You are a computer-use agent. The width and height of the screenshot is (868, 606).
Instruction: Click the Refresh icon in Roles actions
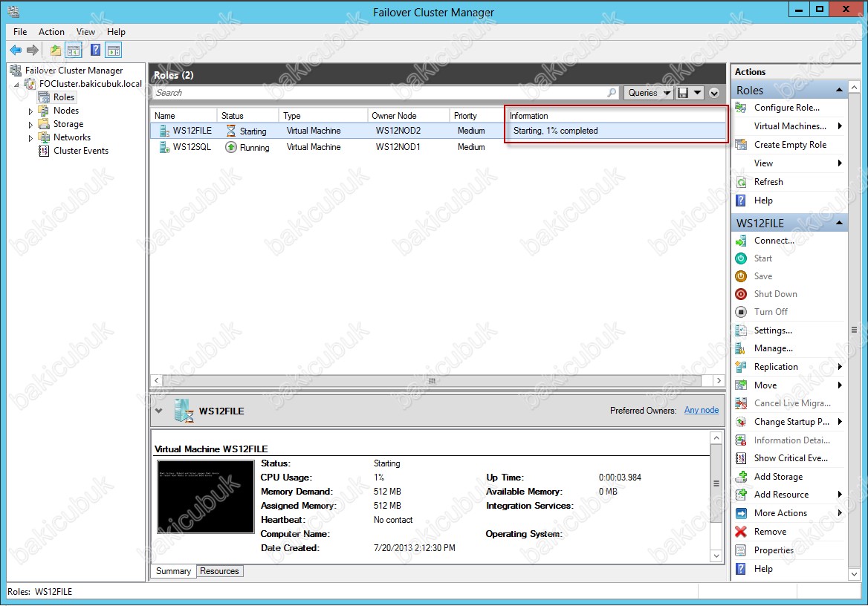pos(741,181)
